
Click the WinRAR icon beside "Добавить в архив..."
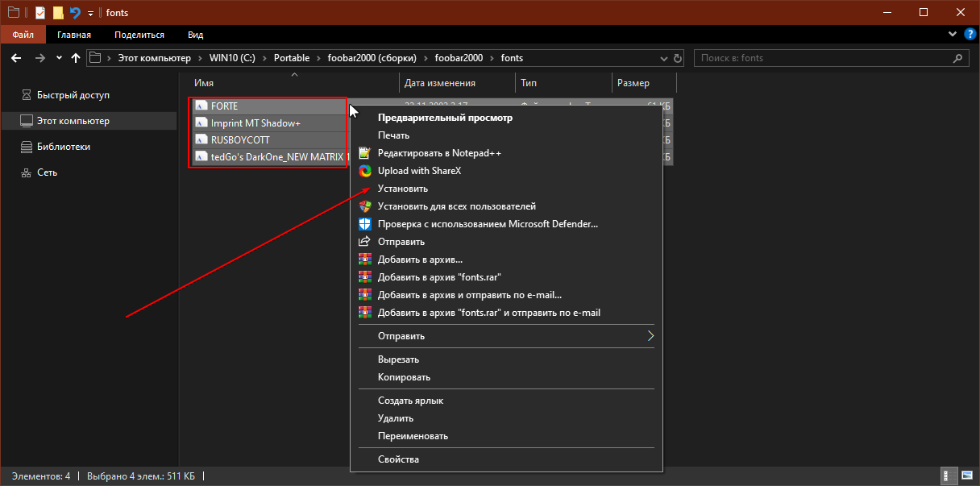tap(364, 260)
